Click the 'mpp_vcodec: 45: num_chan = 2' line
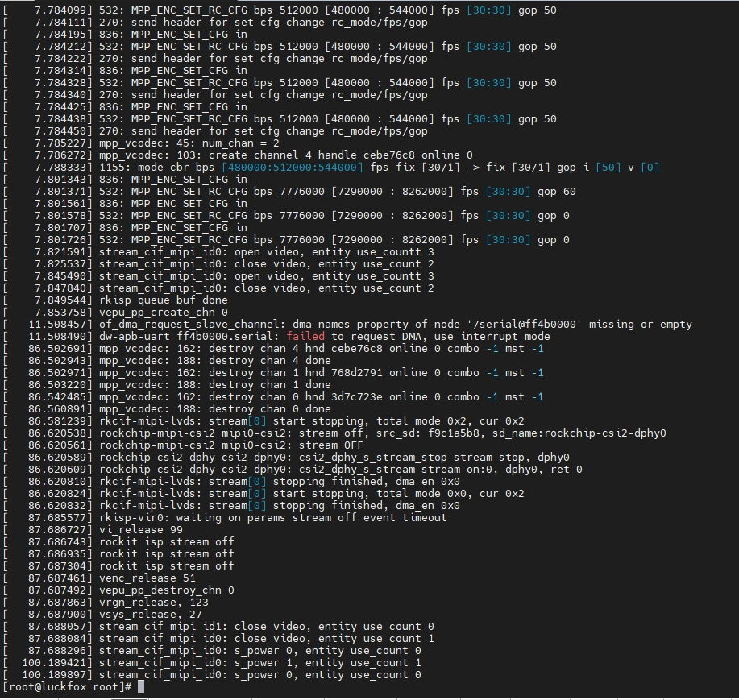The image size is (739, 700). click(x=141, y=143)
